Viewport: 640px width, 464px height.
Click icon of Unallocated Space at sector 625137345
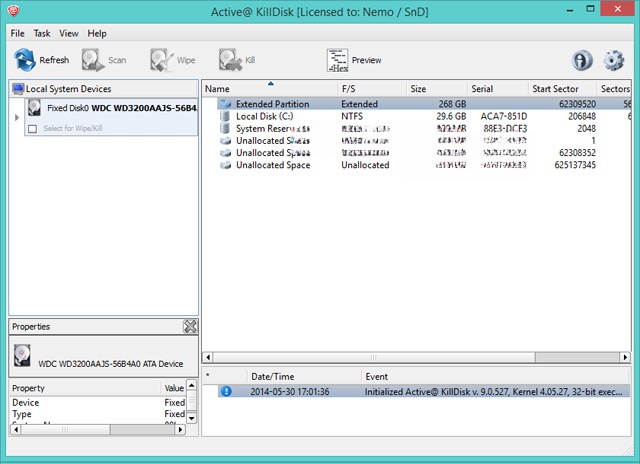pos(225,165)
